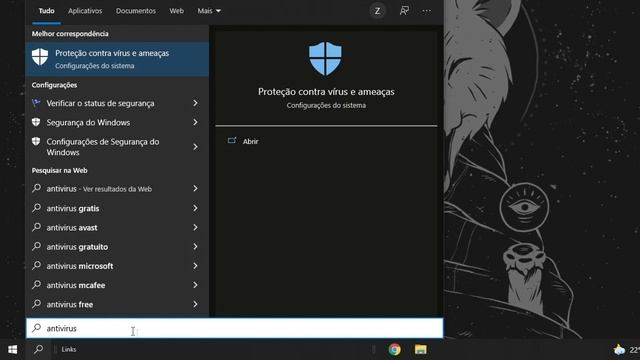Screen dimensions: 640x360
Task: Expand the antivirus avast chevron
Action: tap(196, 227)
